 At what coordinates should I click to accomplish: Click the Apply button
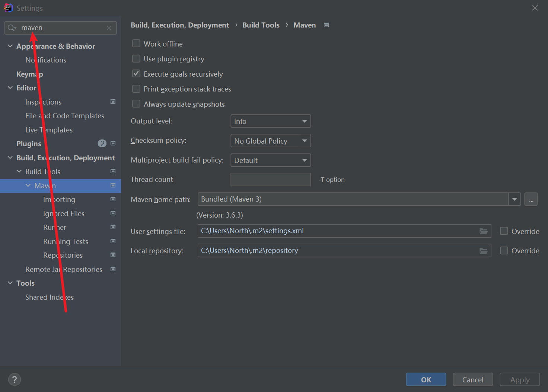(520, 380)
